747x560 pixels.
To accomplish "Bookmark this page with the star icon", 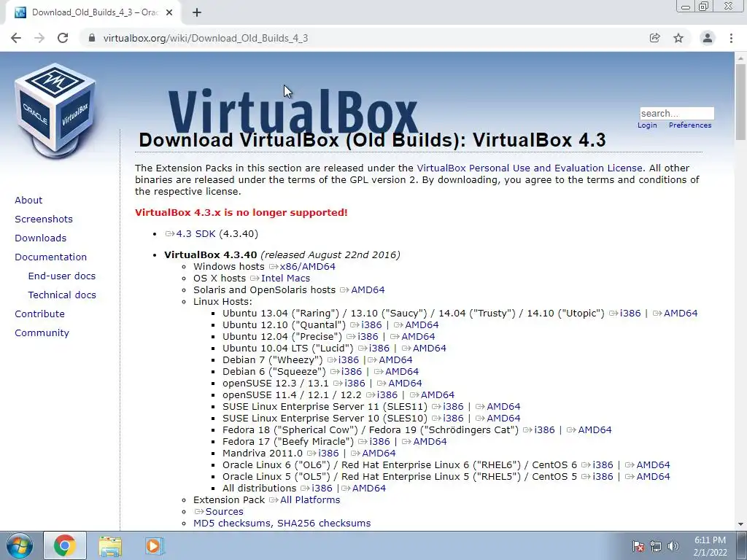I will click(x=678, y=38).
